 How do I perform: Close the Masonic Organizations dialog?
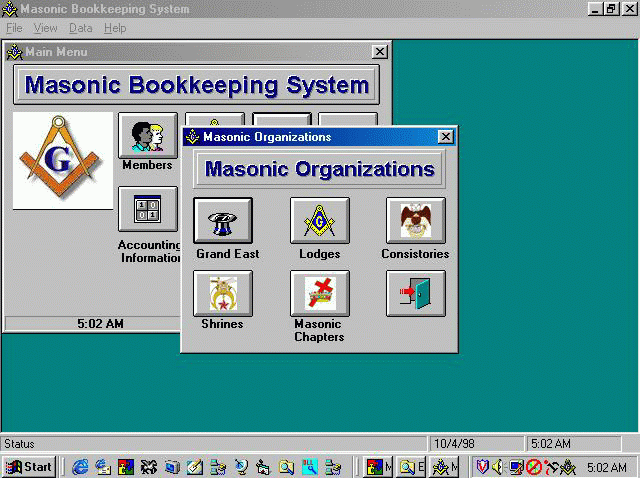click(x=445, y=137)
